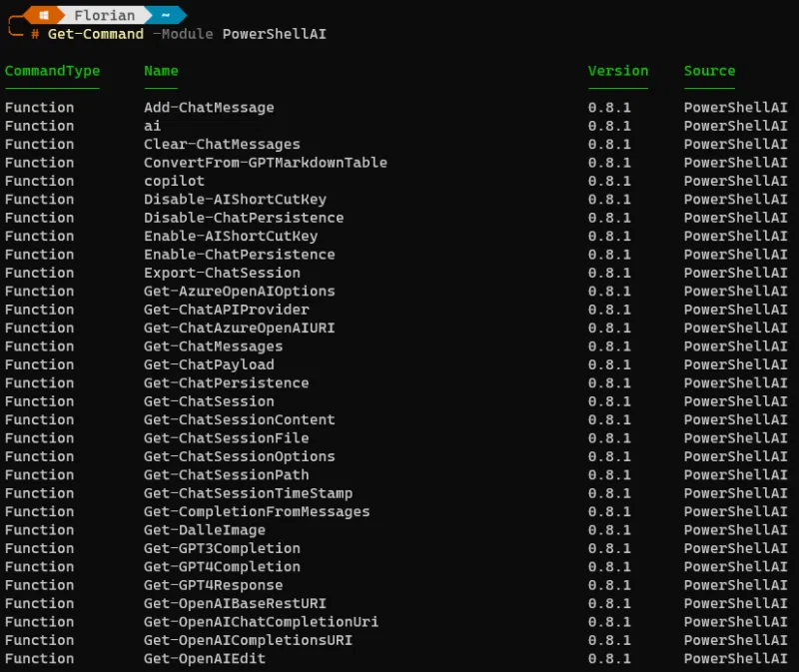This screenshot has height=672, width=799.
Task: Select the Version column header
Action: tap(618, 71)
